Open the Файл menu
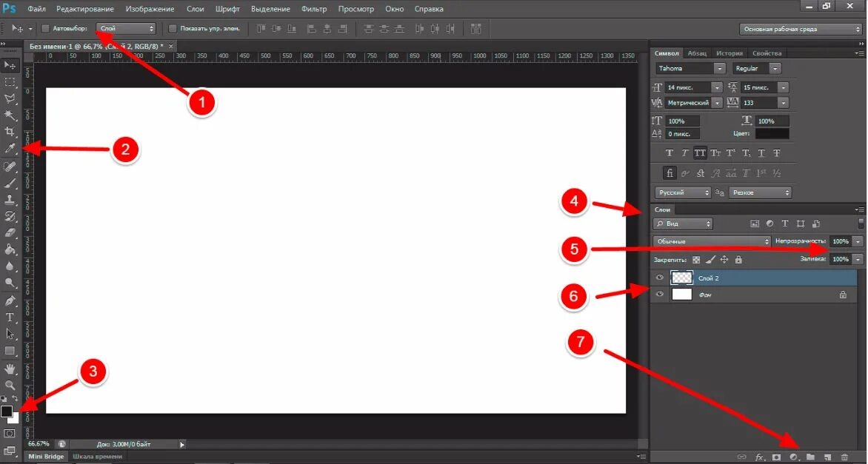This screenshot has width=868, height=464. 36,9
